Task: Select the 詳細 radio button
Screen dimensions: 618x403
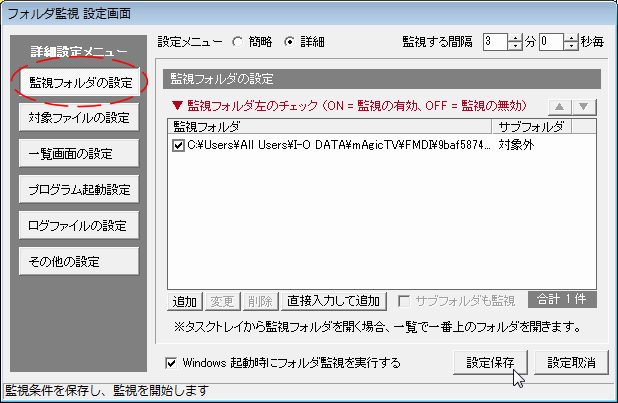Action: coord(291,42)
